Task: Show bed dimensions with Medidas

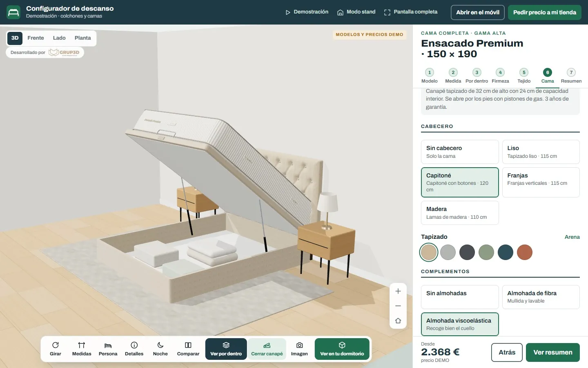Action: pyautogui.click(x=82, y=349)
